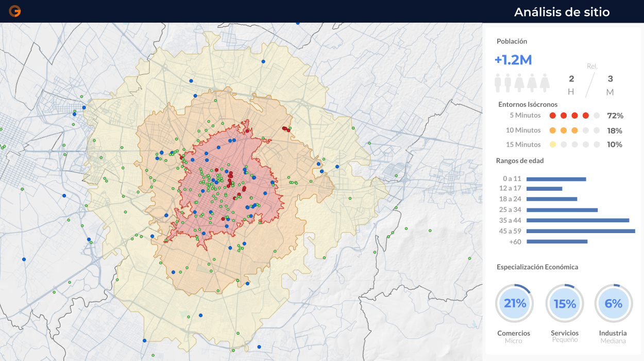The width and height of the screenshot is (644, 361).
Task: Click the bar for age 45 a 59
Action: click(581, 231)
